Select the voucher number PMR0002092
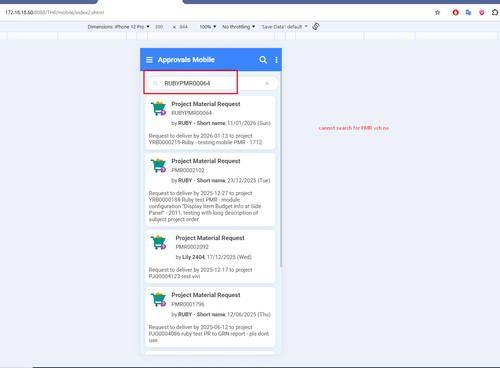 click(192, 247)
